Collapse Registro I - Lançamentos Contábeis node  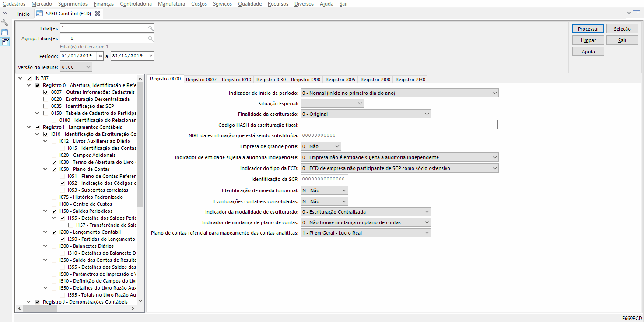point(29,127)
